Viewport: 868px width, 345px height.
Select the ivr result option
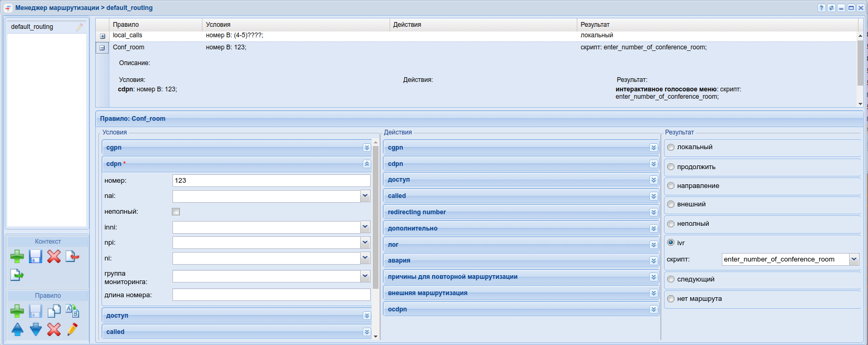click(671, 243)
